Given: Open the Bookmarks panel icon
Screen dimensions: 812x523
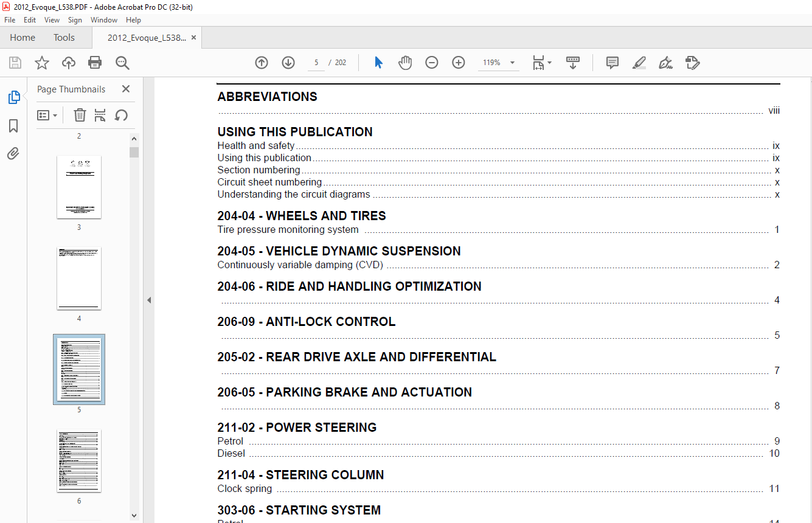Looking at the screenshot, I should (13, 126).
